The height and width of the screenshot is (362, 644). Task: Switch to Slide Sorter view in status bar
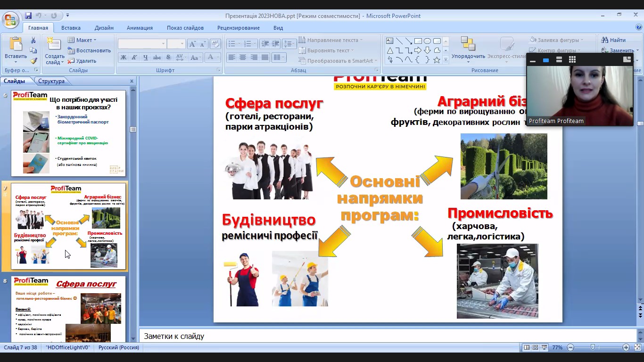pyautogui.click(x=535, y=347)
